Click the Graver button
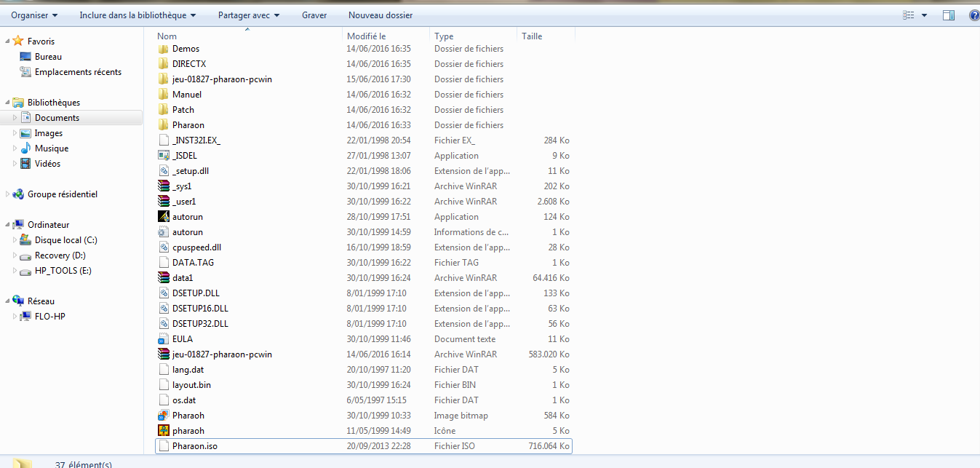The height and width of the screenshot is (468, 980). click(x=314, y=15)
